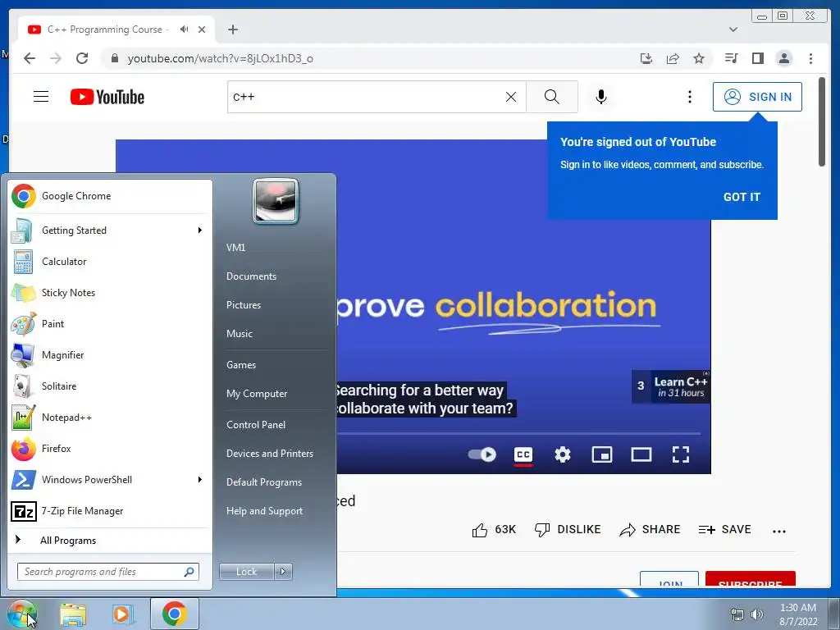Click SIGN IN button
This screenshot has width=840, height=630.
point(757,97)
